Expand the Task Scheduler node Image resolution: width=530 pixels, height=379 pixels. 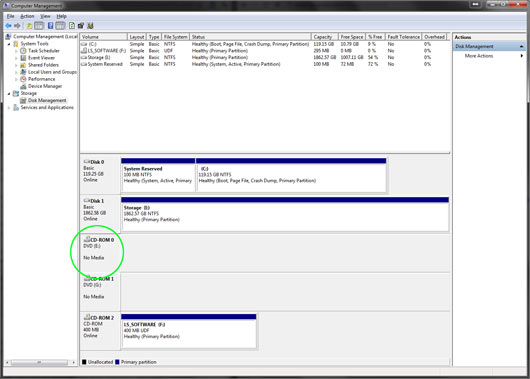coord(16,51)
